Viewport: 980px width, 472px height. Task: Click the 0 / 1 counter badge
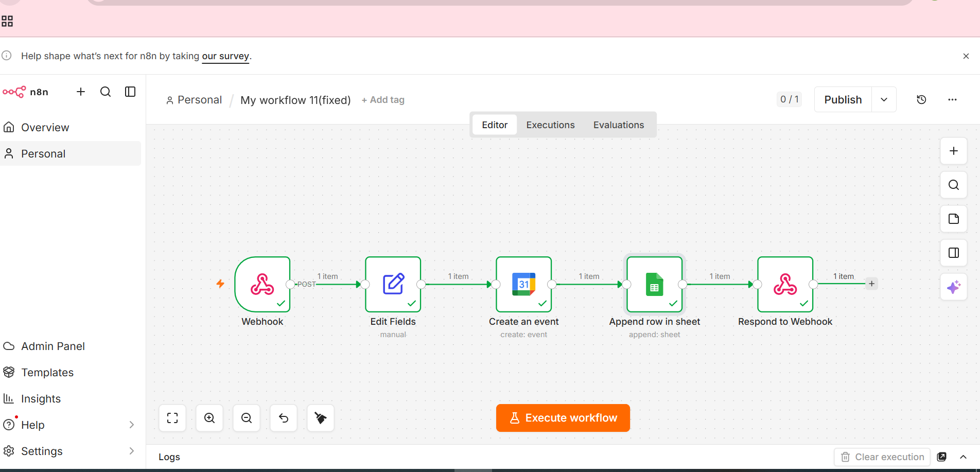point(789,99)
